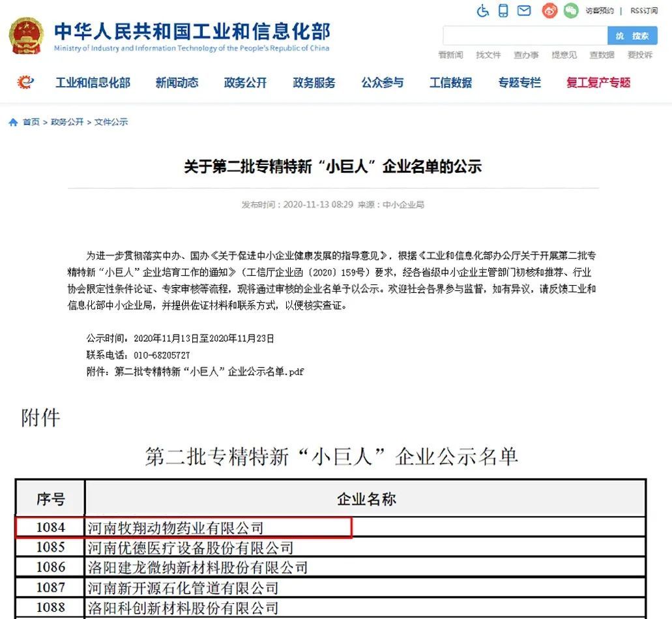Viewport: 672px width, 619px height.
Task: Open the mobile version phone icon
Action: tap(504, 10)
